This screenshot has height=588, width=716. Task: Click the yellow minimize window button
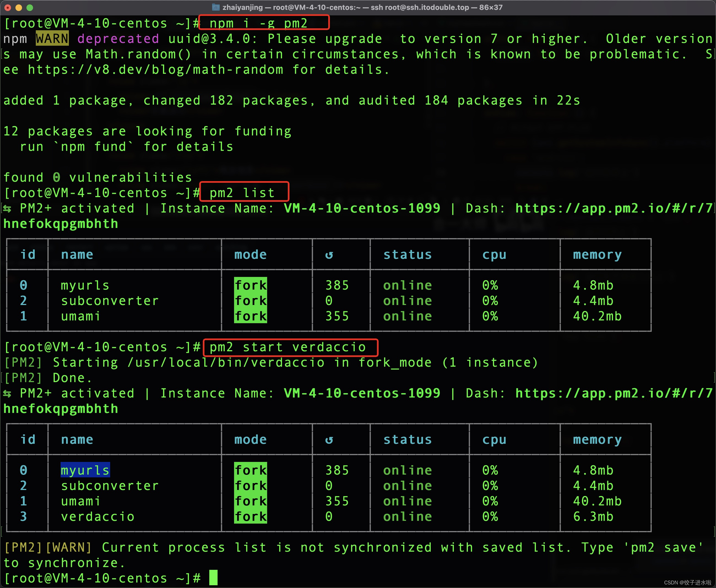pyautogui.click(x=19, y=7)
